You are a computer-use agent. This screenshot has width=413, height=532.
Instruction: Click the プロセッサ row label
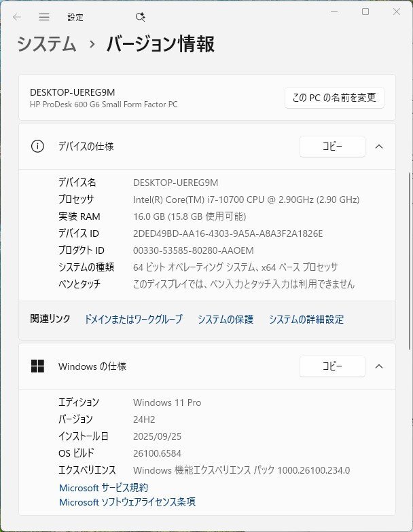tap(76, 199)
